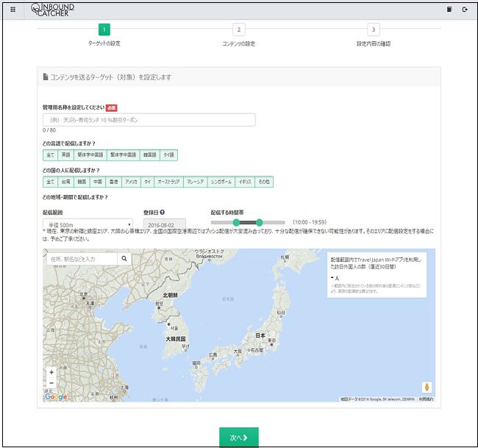This screenshot has height=448, width=478.
Task: Click 大韓民国 label on the map
Action: [176, 339]
